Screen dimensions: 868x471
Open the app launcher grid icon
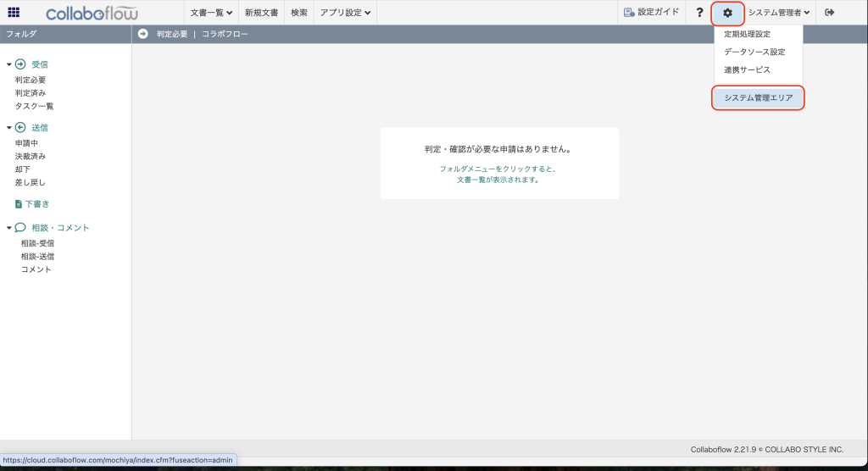pos(14,13)
